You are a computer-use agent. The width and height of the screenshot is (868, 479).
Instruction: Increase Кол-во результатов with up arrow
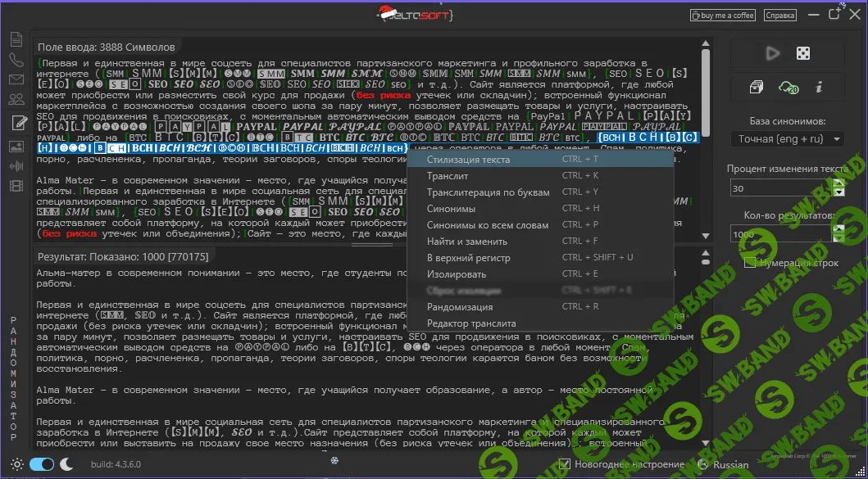(x=839, y=228)
